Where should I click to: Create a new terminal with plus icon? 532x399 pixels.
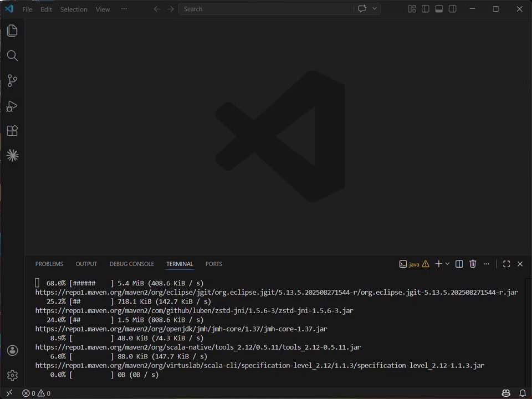438,264
